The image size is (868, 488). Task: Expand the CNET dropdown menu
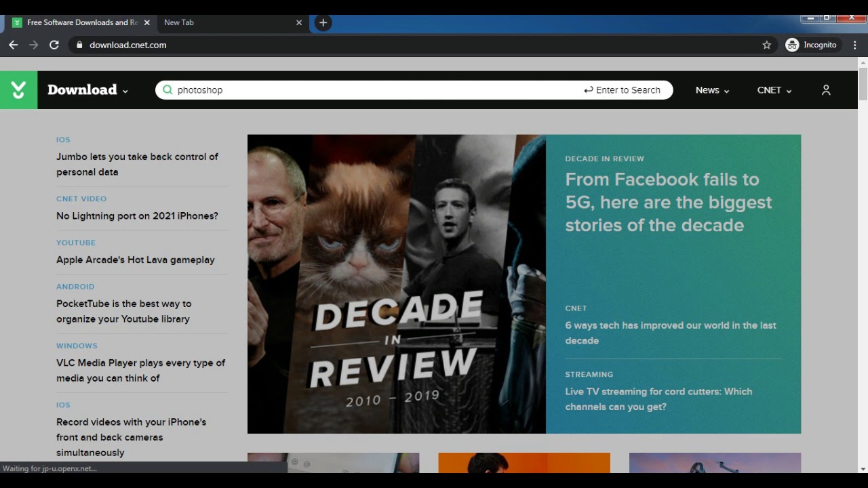pos(774,90)
